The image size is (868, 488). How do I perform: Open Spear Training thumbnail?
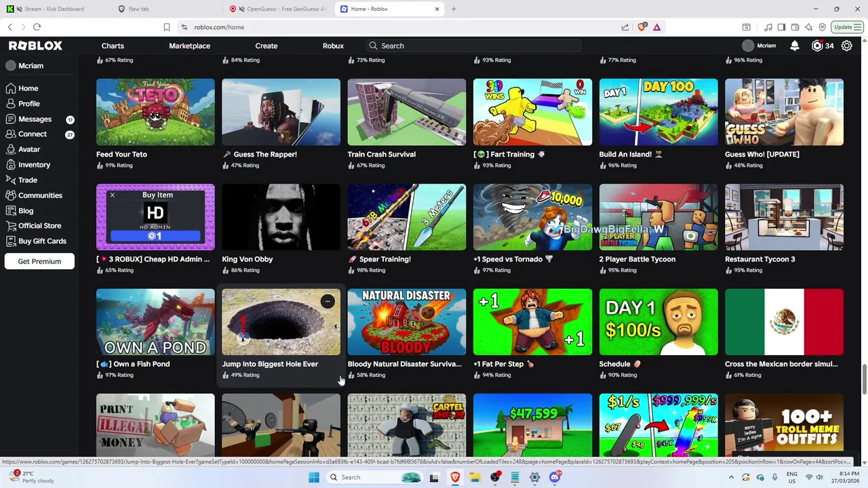click(x=407, y=217)
